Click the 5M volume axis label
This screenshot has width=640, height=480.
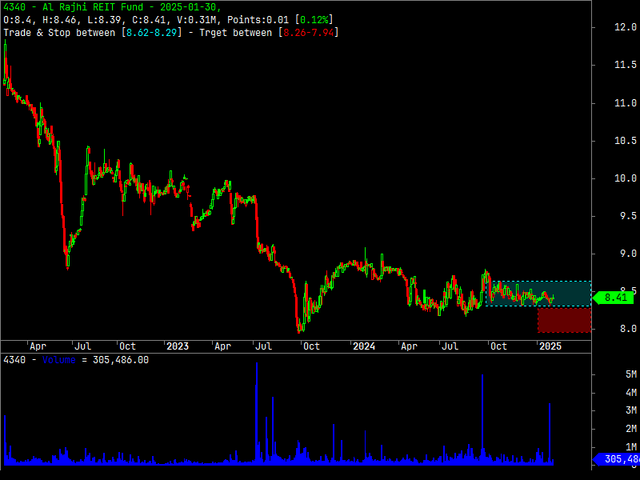tap(631, 374)
